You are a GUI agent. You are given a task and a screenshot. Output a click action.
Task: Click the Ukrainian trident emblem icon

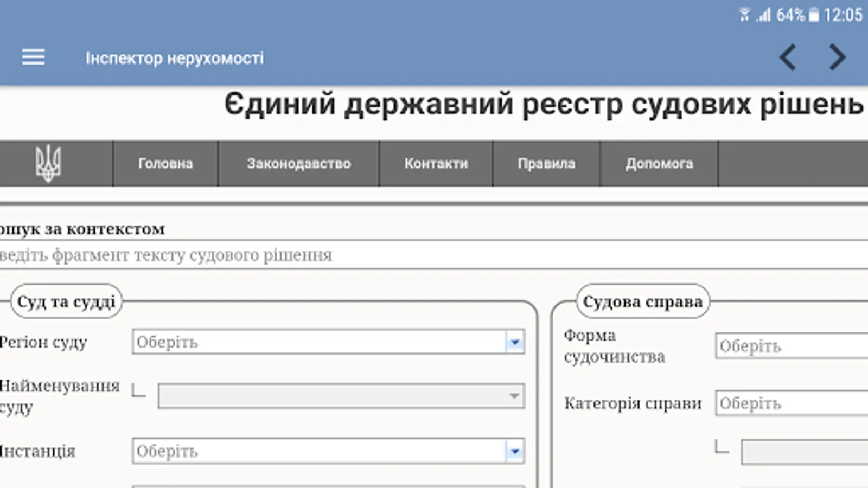coord(48,163)
